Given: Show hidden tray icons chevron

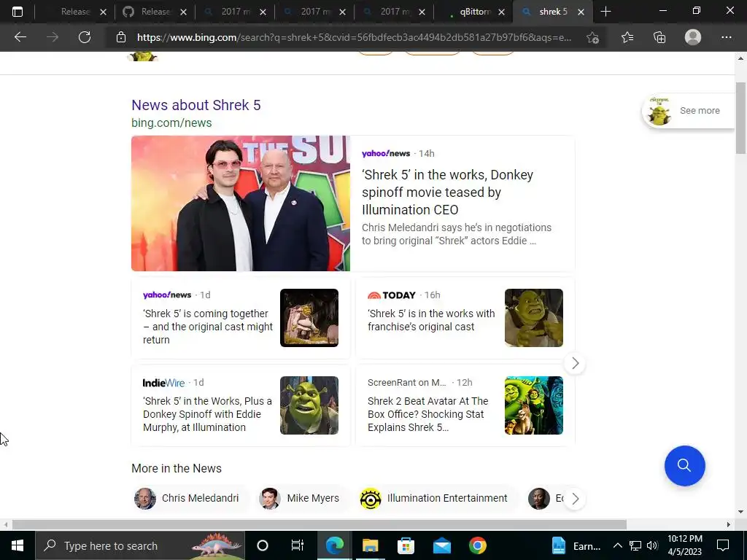Looking at the screenshot, I should [617, 545].
